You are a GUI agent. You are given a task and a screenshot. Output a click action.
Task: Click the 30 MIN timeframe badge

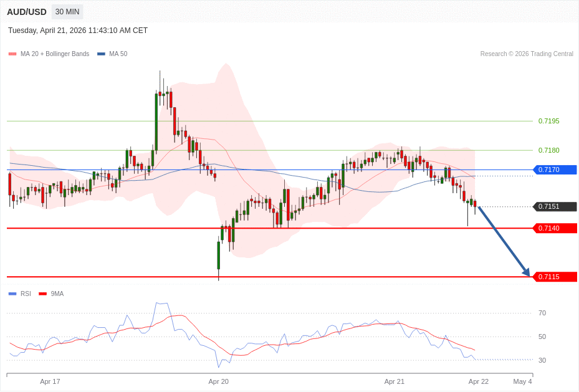pos(67,12)
